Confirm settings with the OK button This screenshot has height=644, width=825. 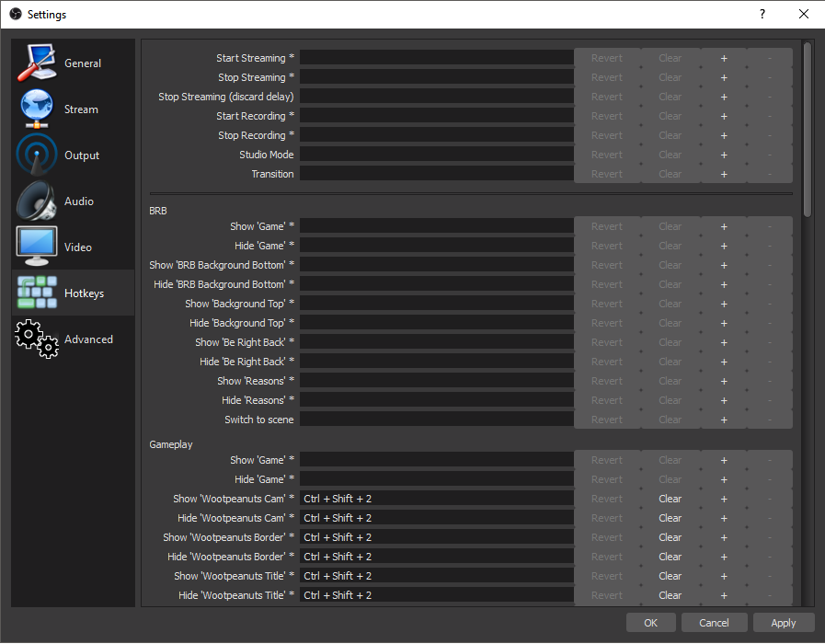pos(650,623)
